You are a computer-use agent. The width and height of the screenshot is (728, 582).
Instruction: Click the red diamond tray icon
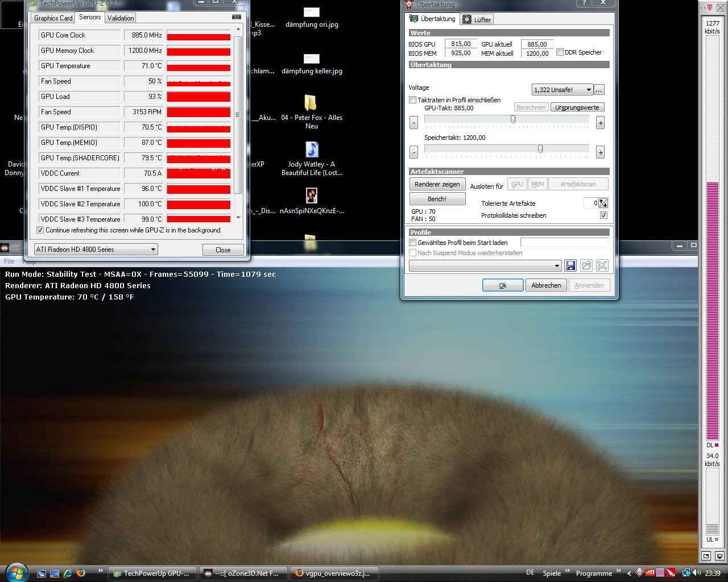click(640, 573)
